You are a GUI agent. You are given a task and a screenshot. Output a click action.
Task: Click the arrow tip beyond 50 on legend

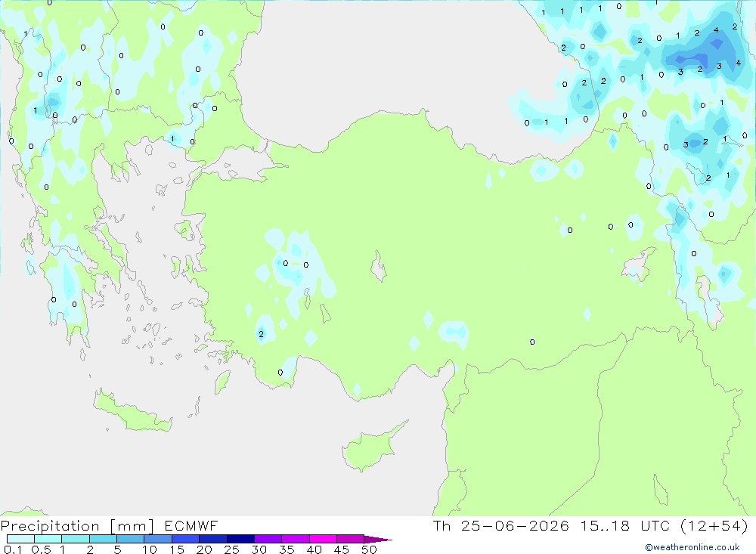tap(378, 539)
